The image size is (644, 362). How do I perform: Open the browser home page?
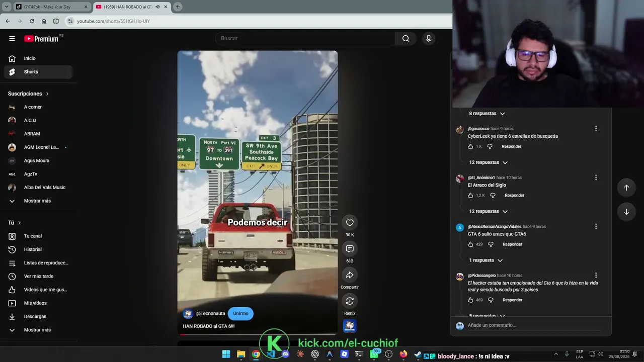44,21
